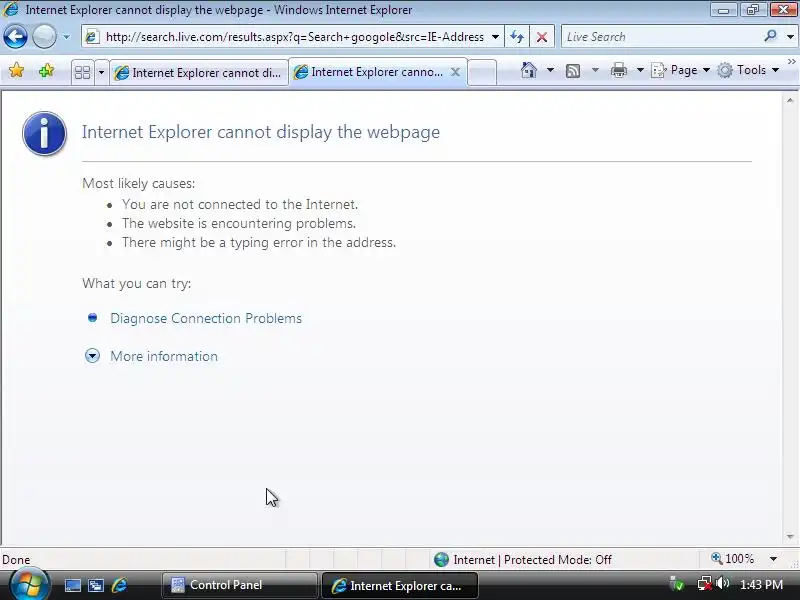The image size is (800, 600).
Task: Expand the More information section
Action: pyautogui.click(x=164, y=356)
